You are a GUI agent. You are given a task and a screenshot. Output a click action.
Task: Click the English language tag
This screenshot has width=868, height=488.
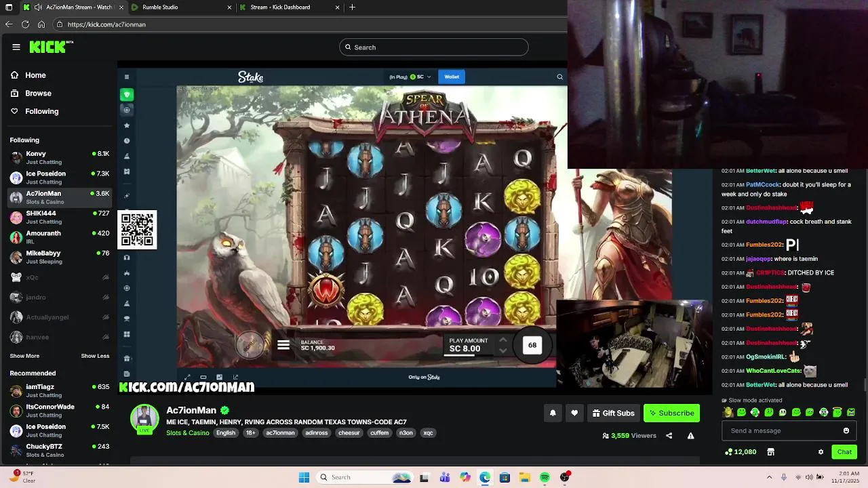coord(226,433)
